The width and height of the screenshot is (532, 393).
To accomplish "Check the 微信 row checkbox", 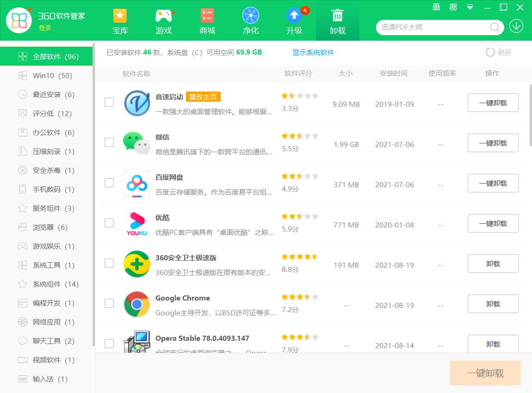I will 109,143.
